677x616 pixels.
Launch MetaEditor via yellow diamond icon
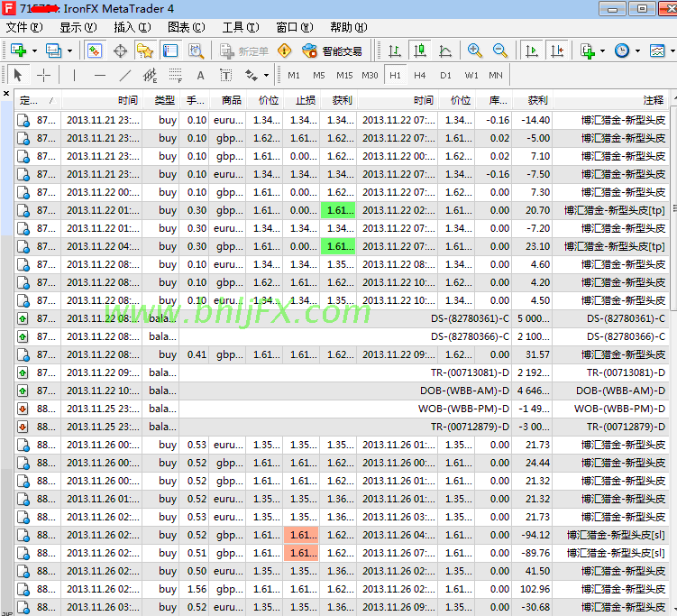point(285,51)
